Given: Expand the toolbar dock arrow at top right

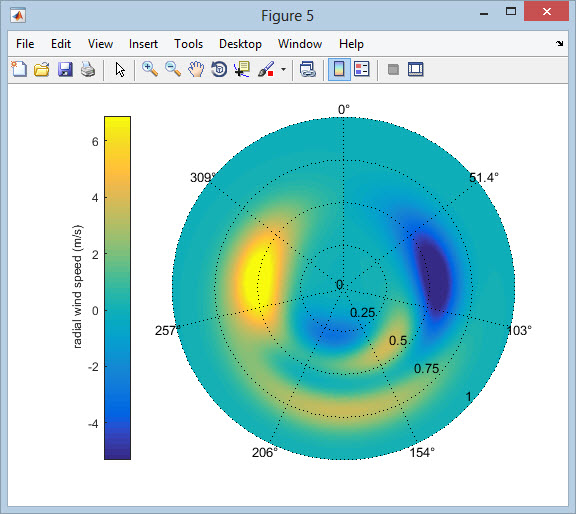Looking at the screenshot, I should [x=559, y=43].
